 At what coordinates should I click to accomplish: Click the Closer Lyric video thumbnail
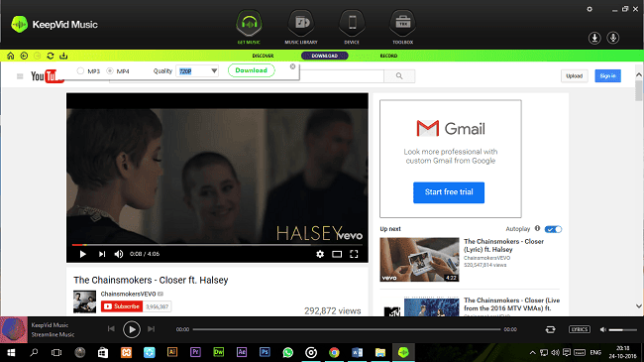(419, 260)
